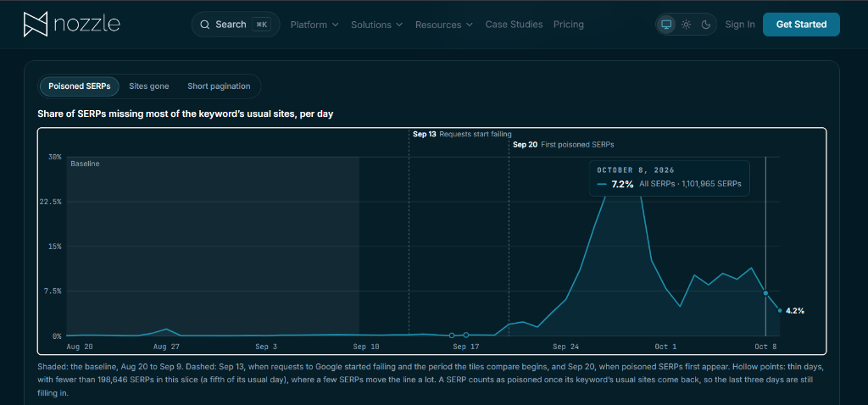
Task: Click the hollow point at Sep 17
Action: pyautogui.click(x=465, y=335)
